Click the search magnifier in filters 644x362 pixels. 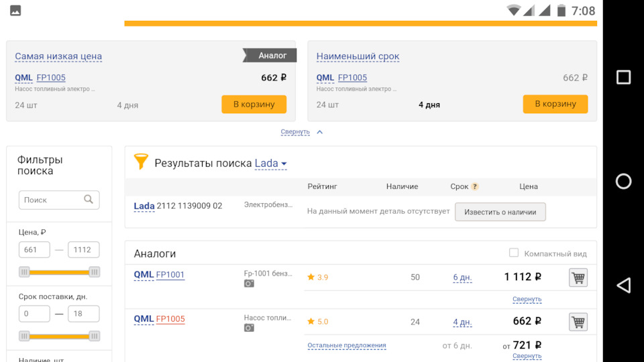pyautogui.click(x=89, y=199)
